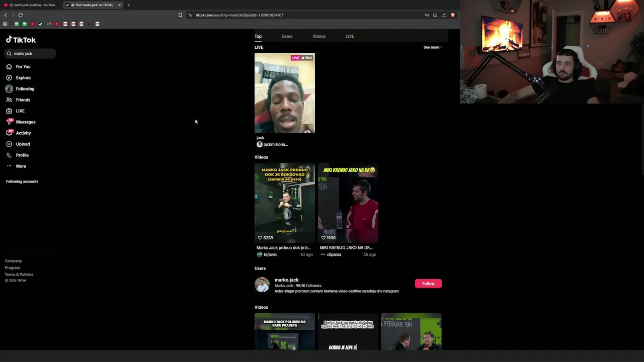
Task: Click the browser address bar URL
Action: coord(239,15)
